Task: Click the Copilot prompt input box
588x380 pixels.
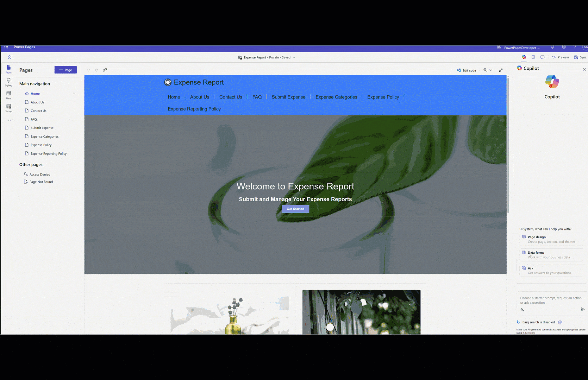Action: pyautogui.click(x=551, y=300)
